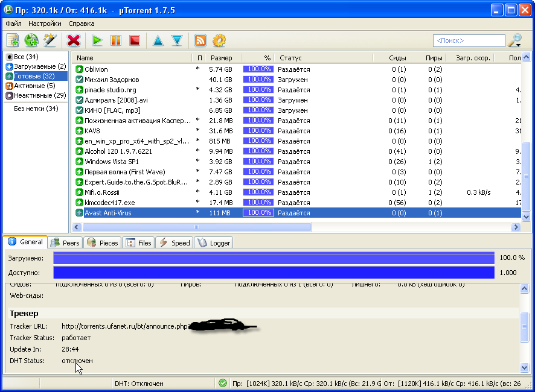The width and height of the screenshot is (535, 392).
Task: Select the Первая волна (First Wave) torrent name
Action: pos(125,172)
